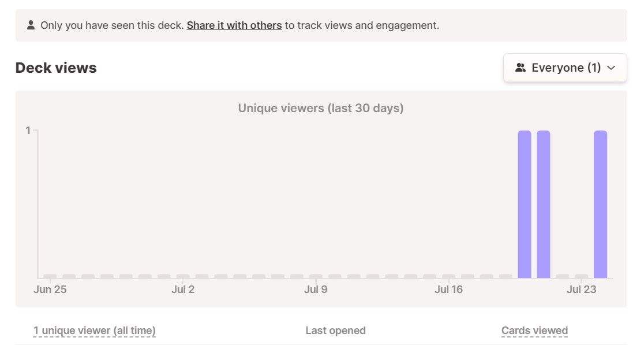Click the people icon inside the Everyone button
Screen dimensions: 644x345
[520, 68]
